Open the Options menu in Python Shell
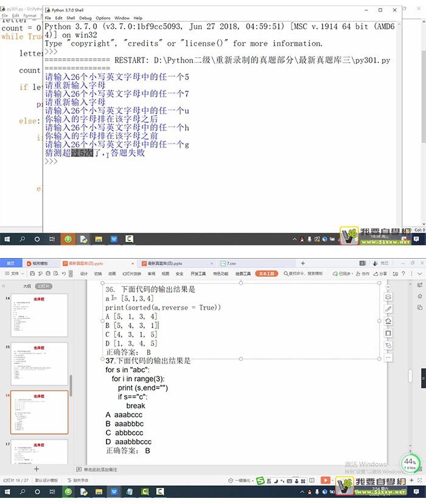This screenshot has width=426, height=504. pos(103,18)
